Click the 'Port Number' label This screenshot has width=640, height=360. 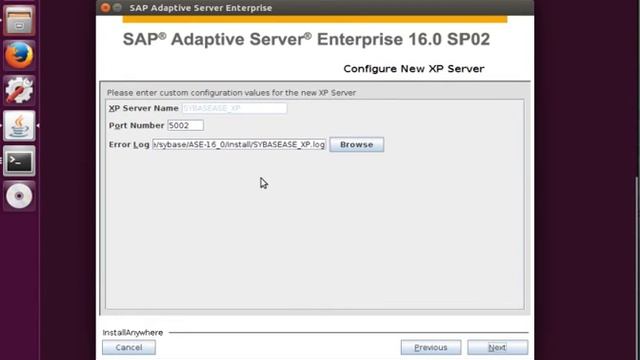pos(136,125)
